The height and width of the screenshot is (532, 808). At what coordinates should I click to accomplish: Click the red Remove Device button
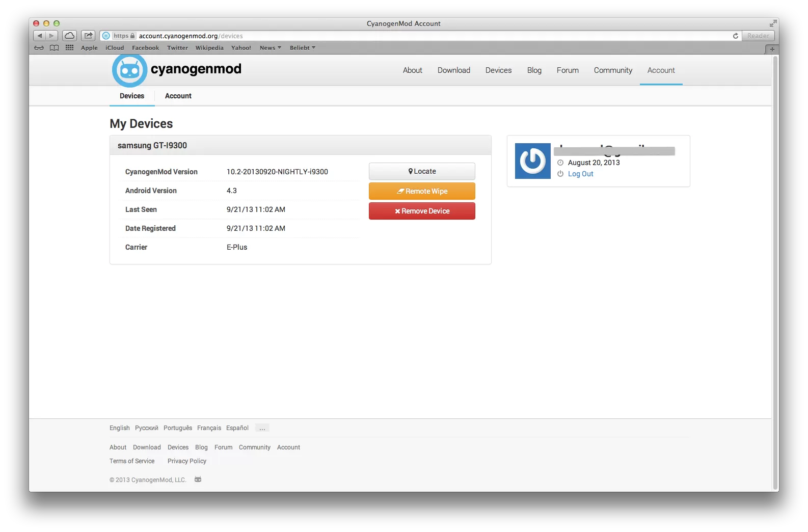(422, 211)
